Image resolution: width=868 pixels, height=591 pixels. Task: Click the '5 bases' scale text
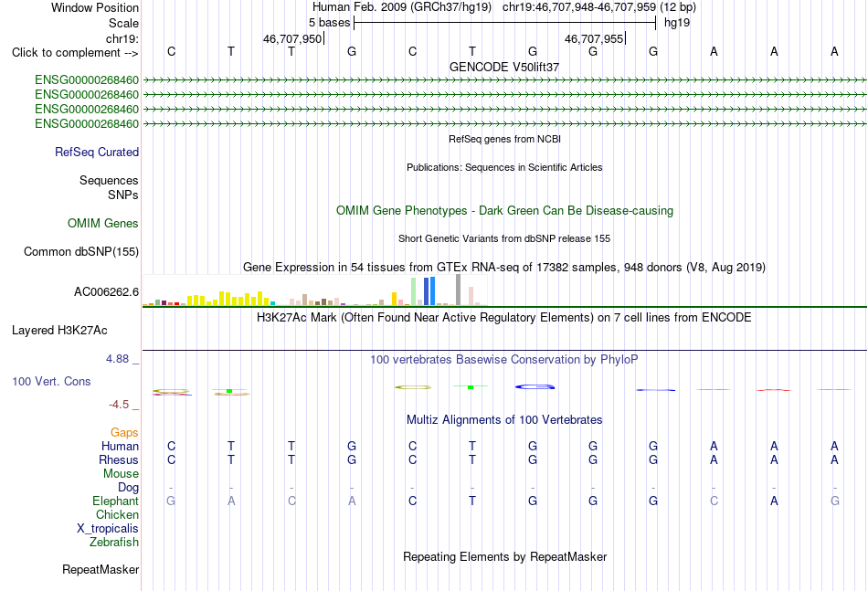tap(329, 23)
